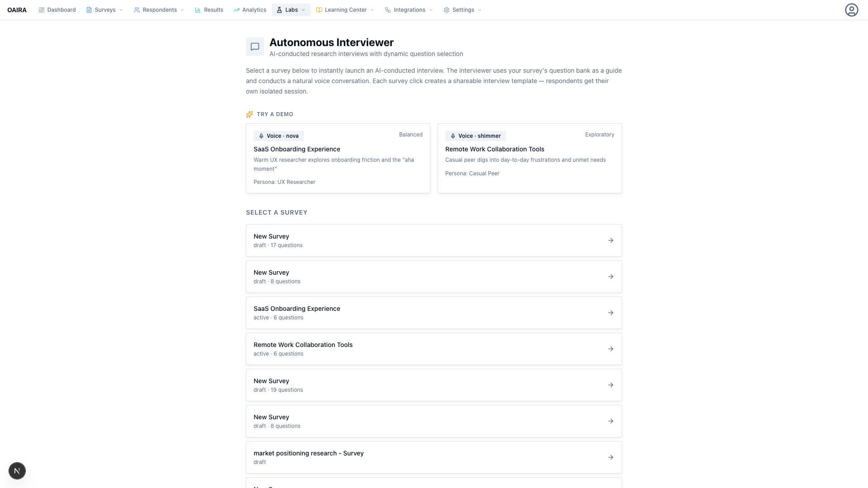Expand the Respondents menu chevron
868x488 pixels.
point(182,10)
